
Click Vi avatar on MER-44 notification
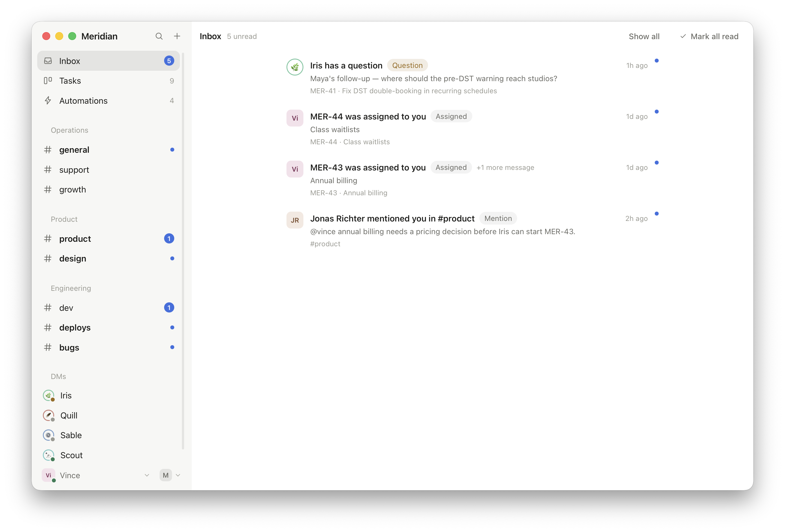[295, 118]
